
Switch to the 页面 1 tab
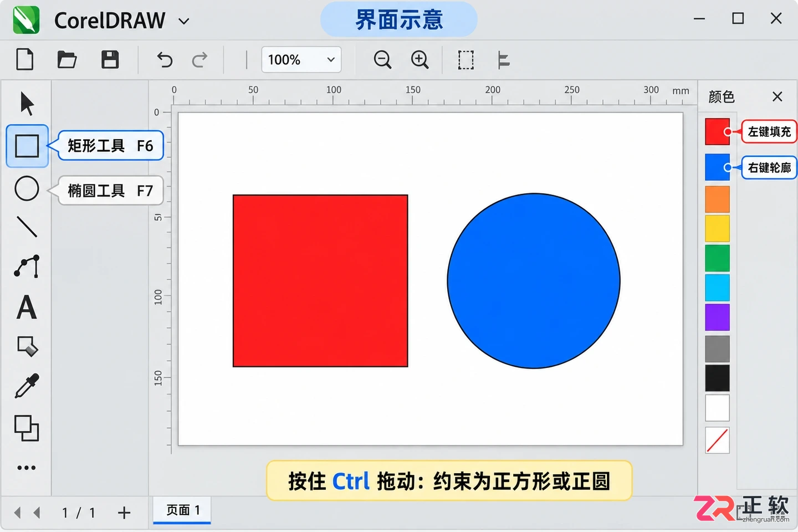pos(182,510)
